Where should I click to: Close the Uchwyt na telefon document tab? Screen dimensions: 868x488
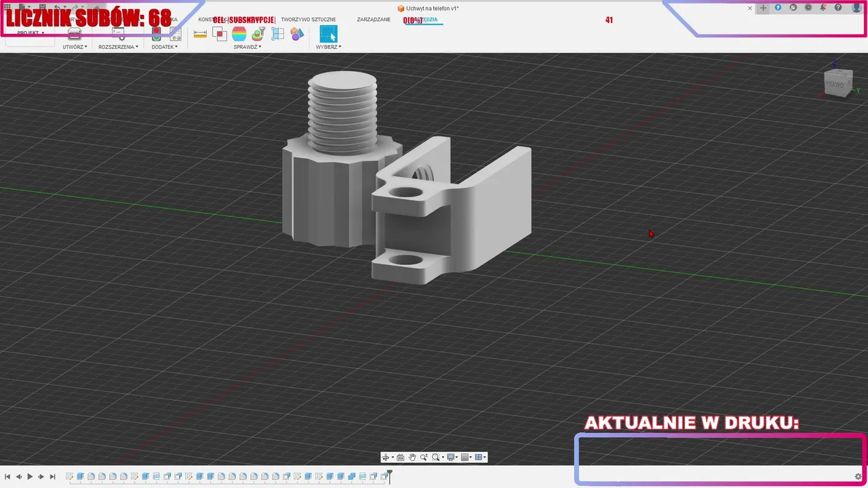[750, 8]
